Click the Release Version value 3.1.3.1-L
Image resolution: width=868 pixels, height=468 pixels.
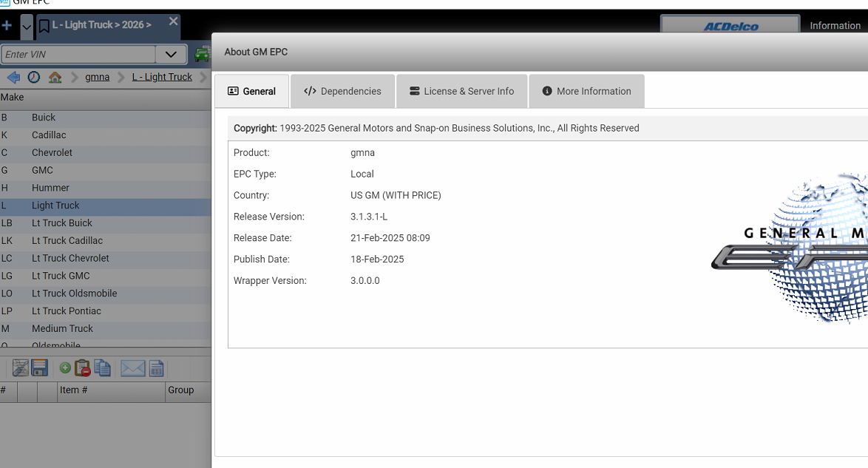[369, 217]
